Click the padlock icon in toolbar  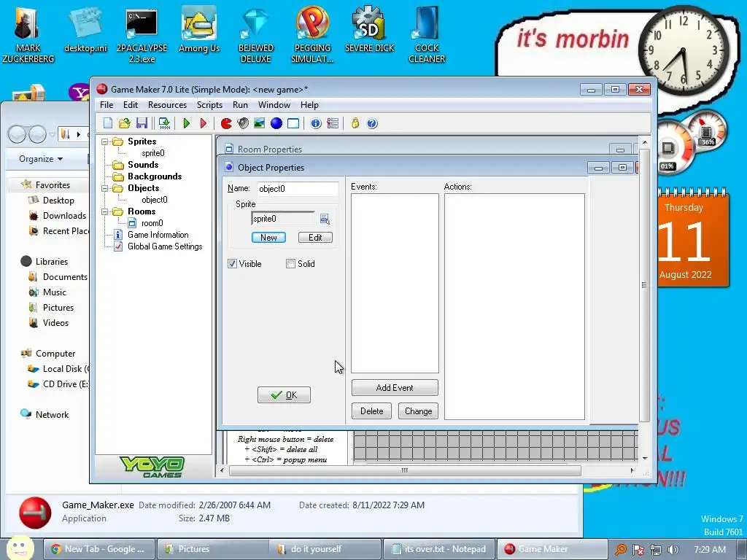point(355,123)
